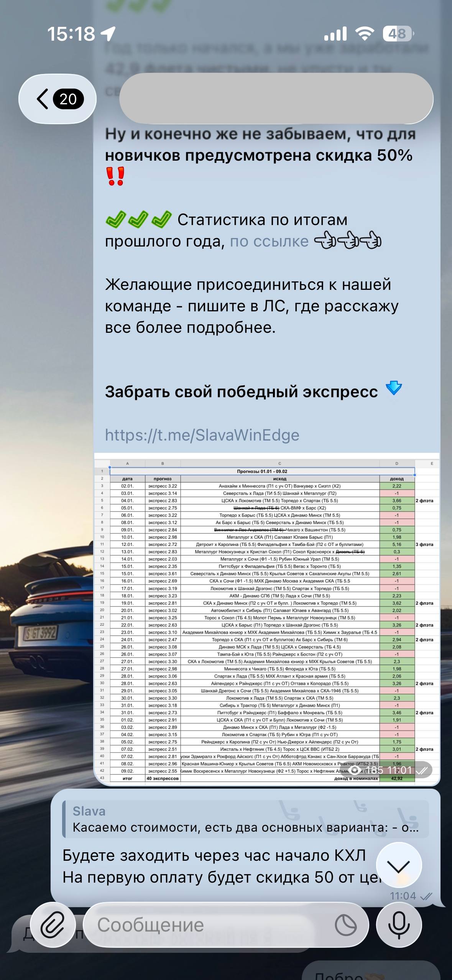Viewport: 452px width, 980px height.
Task: Tap the quoted Slava reply preview
Action: point(245,819)
